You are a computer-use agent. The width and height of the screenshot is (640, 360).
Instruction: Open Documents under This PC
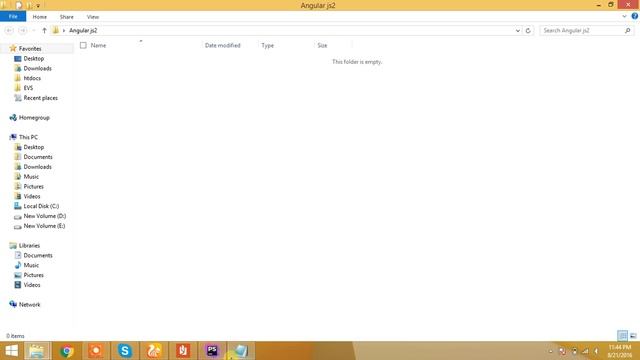(38, 157)
